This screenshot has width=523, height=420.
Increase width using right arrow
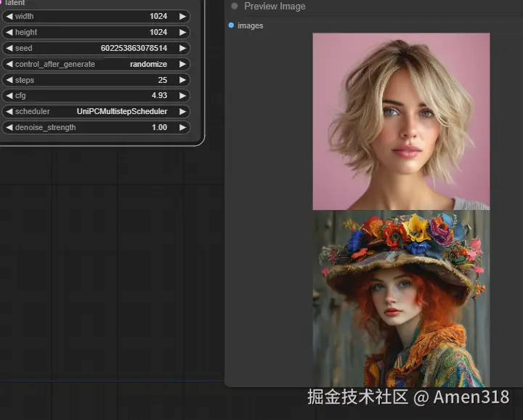(182, 16)
